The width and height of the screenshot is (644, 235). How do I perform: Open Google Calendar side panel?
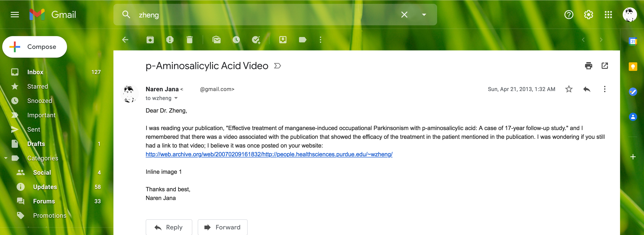tap(633, 41)
